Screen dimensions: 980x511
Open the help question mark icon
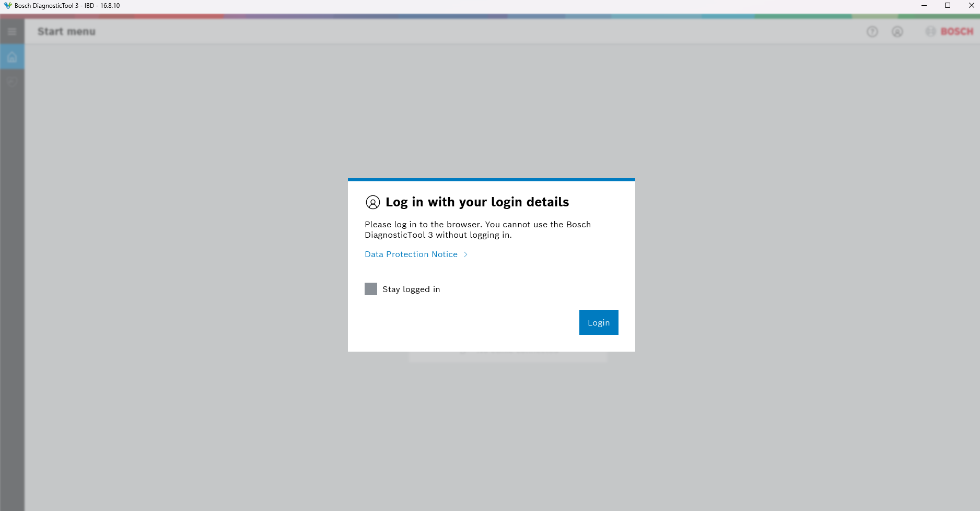[x=872, y=32]
